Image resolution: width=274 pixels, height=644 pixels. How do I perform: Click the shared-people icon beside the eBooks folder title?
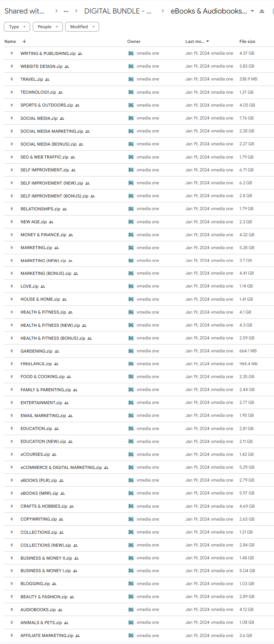coord(262,11)
